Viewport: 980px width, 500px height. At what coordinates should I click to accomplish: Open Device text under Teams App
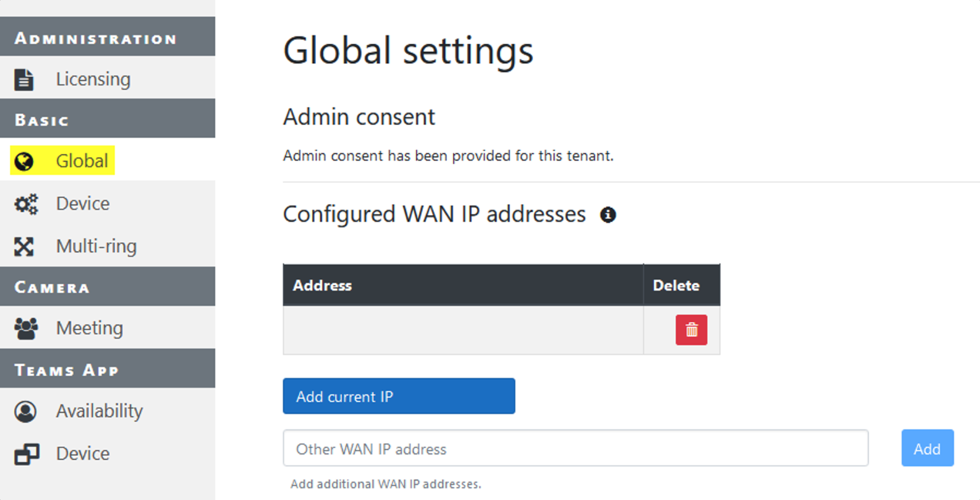83,454
